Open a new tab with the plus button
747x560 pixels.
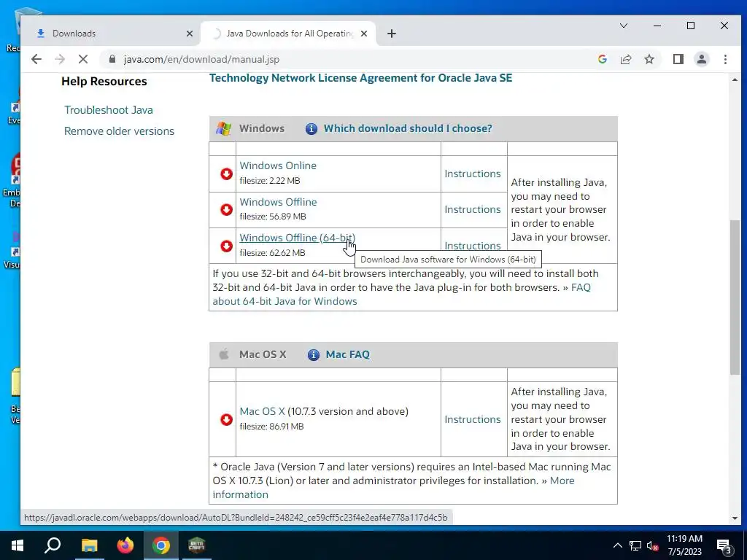click(x=392, y=34)
